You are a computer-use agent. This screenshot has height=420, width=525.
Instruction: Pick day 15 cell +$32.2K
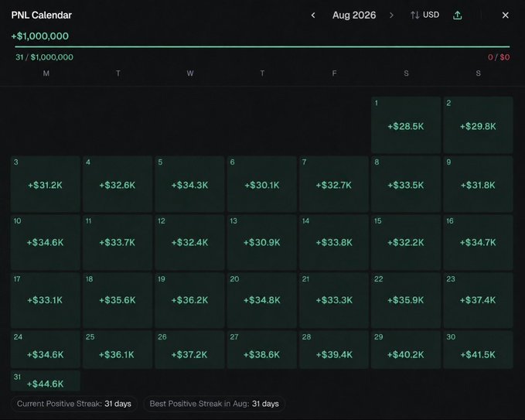[406, 242]
